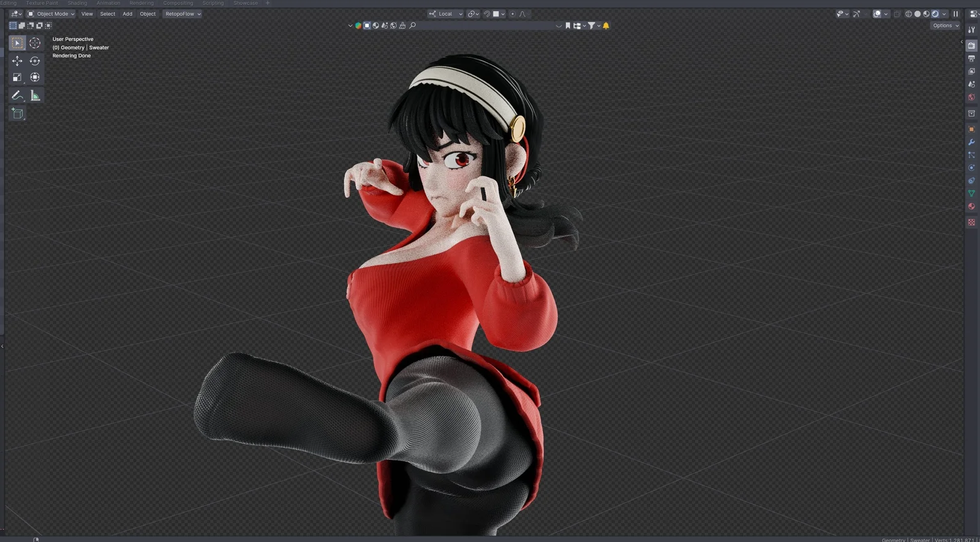Open Local transform orientation dropdown
Screen dimensions: 980x542
tap(445, 13)
